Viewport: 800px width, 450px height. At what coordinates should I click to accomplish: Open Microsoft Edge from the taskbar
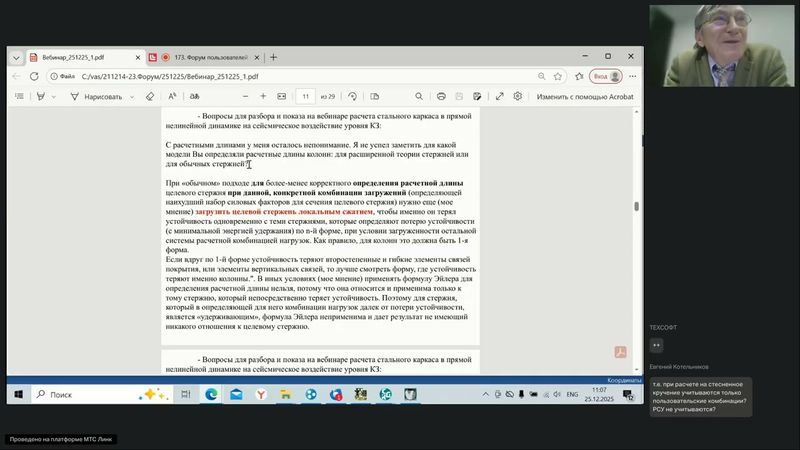211,394
